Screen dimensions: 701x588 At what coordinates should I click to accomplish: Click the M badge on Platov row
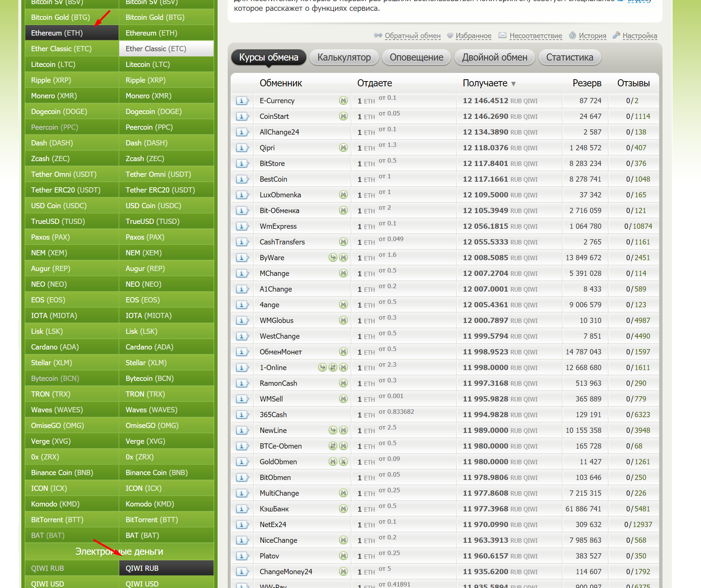click(343, 556)
